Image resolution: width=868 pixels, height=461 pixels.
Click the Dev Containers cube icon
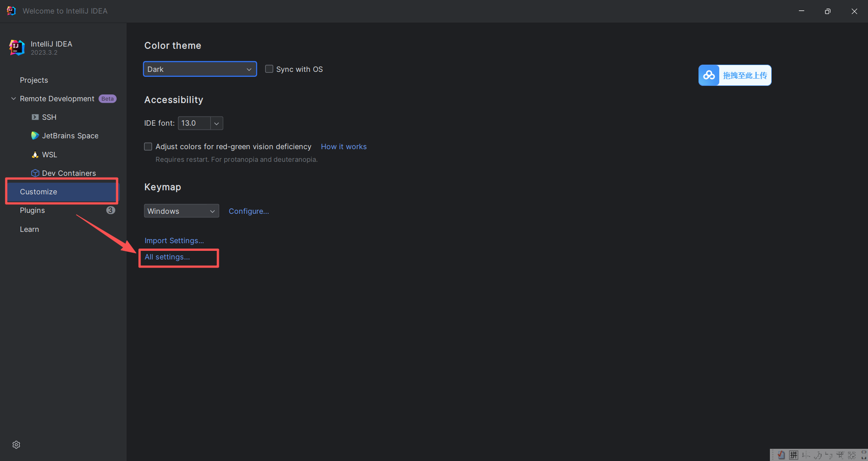click(35, 173)
